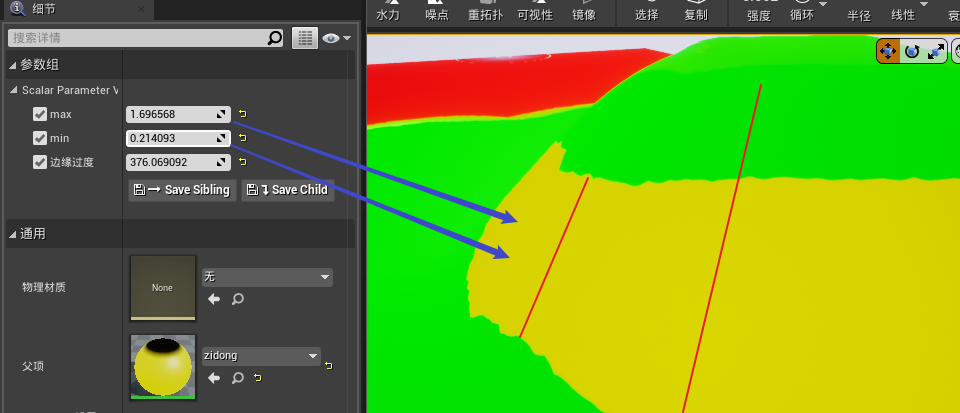Select the 噪点 noise sculpt tool
Screen dimensions: 960x413
pyautogui.click(x=437, y=11)
